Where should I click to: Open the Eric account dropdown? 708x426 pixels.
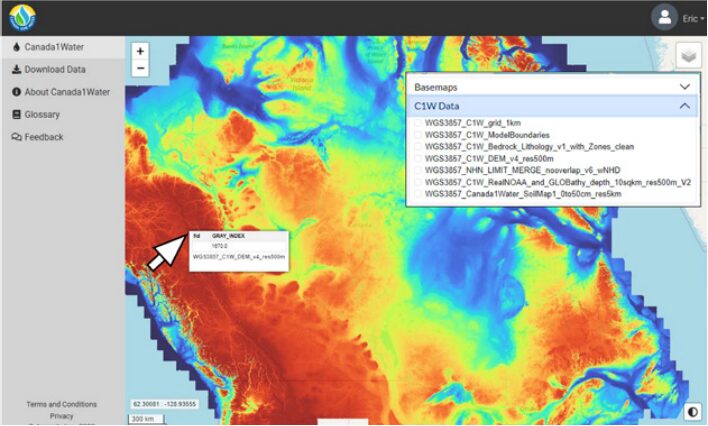click(x=693, y=19)
